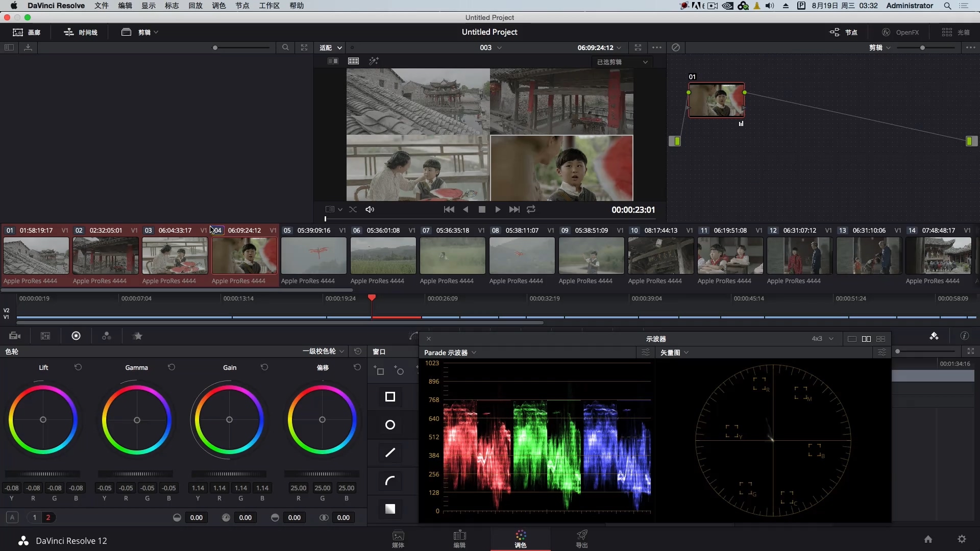Open the Nodes (节点) panel button

coord(843,32)
